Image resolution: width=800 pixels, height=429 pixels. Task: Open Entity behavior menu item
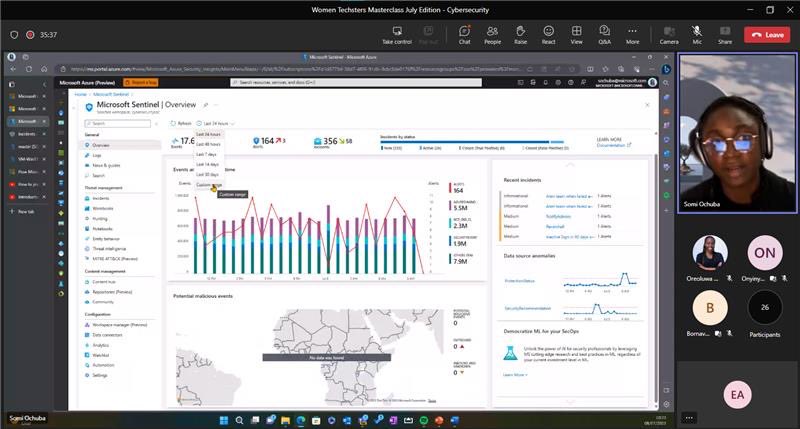pos(106,239)
